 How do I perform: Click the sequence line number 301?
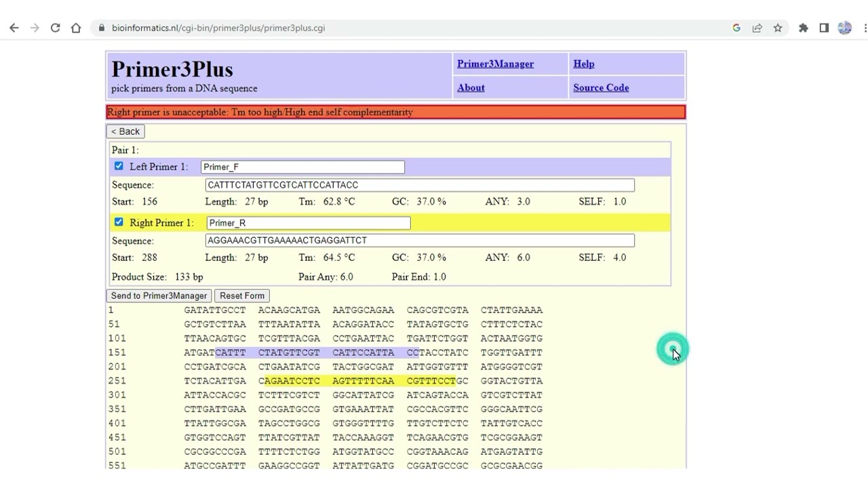tap(117, 395)
